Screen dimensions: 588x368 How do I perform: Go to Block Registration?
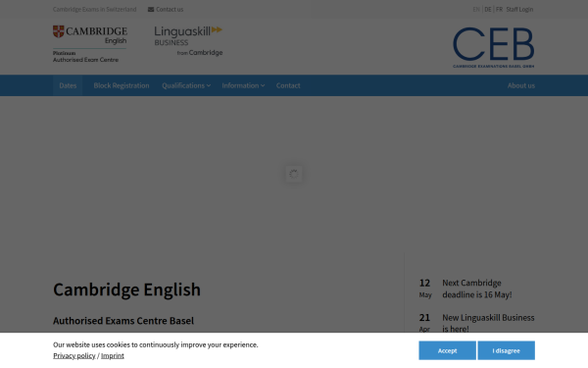point(122,85)
